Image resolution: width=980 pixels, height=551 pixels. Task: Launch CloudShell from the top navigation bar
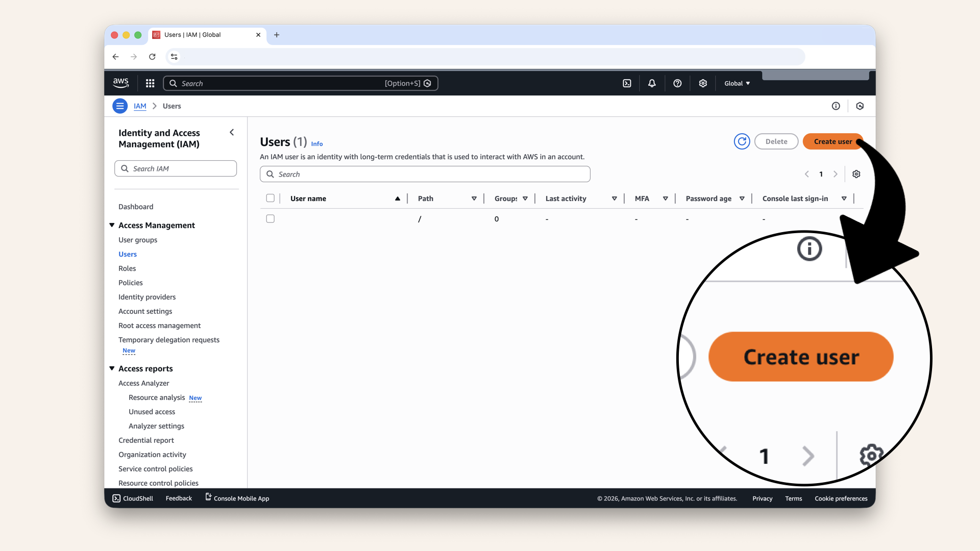coord(627,83)
